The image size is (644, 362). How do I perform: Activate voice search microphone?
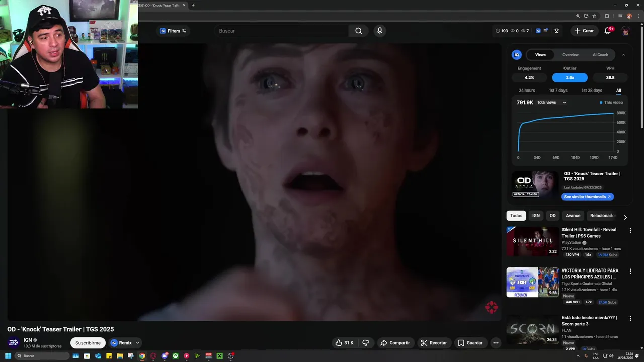click(380, 31)
